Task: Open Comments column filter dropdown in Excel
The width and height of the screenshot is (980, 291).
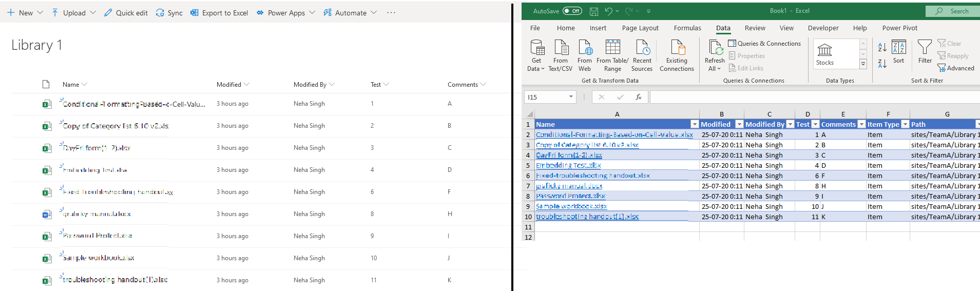Action: [x=861, y=124]
